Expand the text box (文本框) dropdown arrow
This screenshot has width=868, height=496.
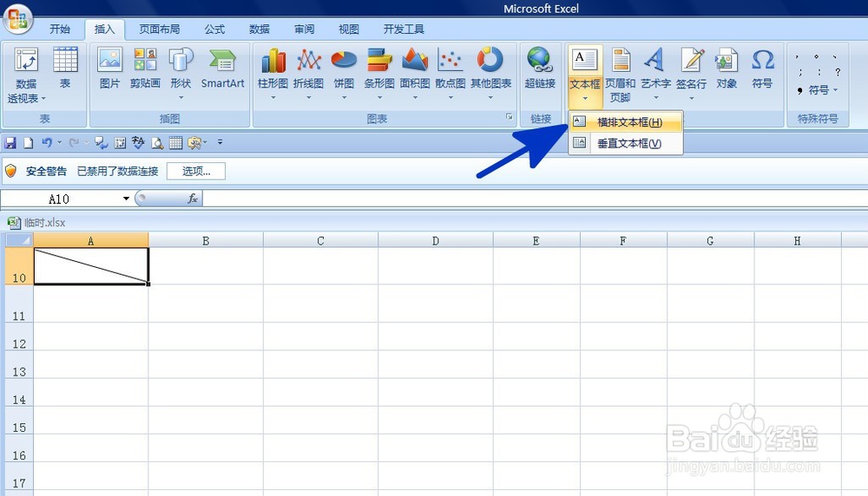[585, 99]
